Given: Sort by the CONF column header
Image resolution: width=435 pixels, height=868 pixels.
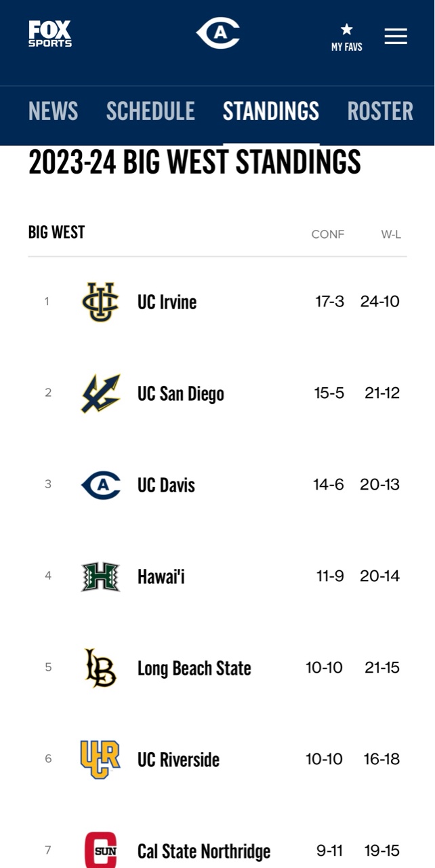Looking at the screenshot, I should point(328,235).
